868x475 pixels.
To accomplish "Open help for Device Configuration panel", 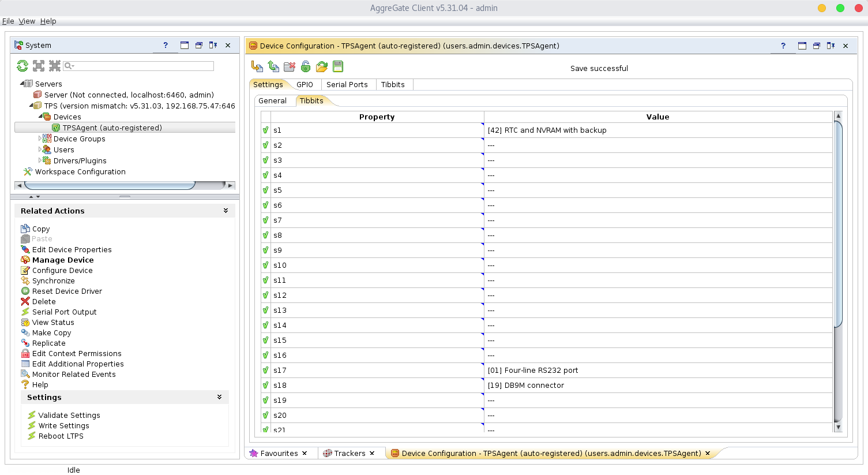I will pyautogui.click(x=783, y=46).
